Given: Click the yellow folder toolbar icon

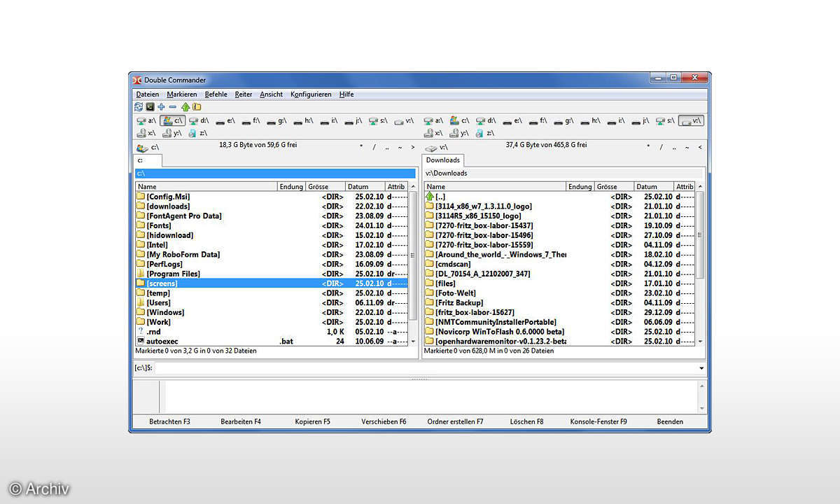Looking at the screenshot, I should pos(197,107).
